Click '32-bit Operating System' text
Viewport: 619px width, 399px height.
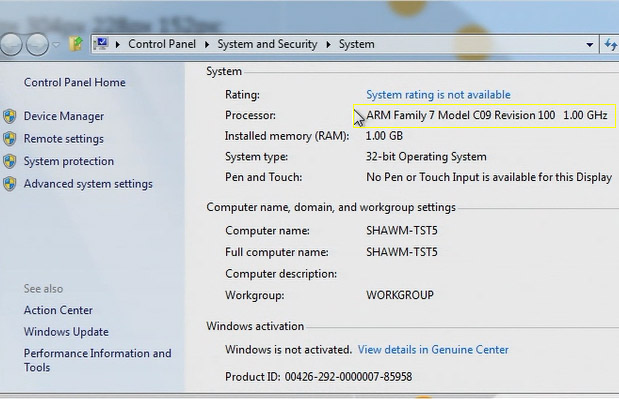(x=426, y=157)
